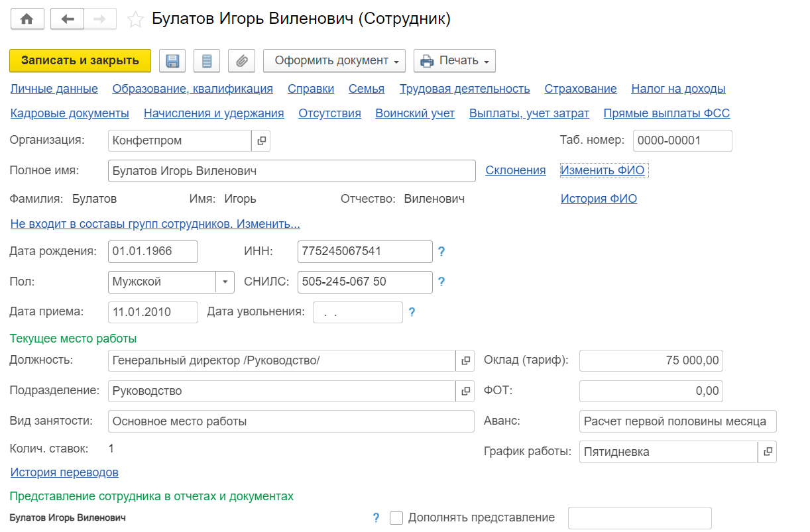The image size is (810, 532).
Task: Click the Home icon button
Action: tap(27, 19)
